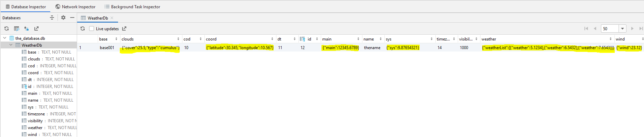Sort by the name column arrows

point(381,39)
